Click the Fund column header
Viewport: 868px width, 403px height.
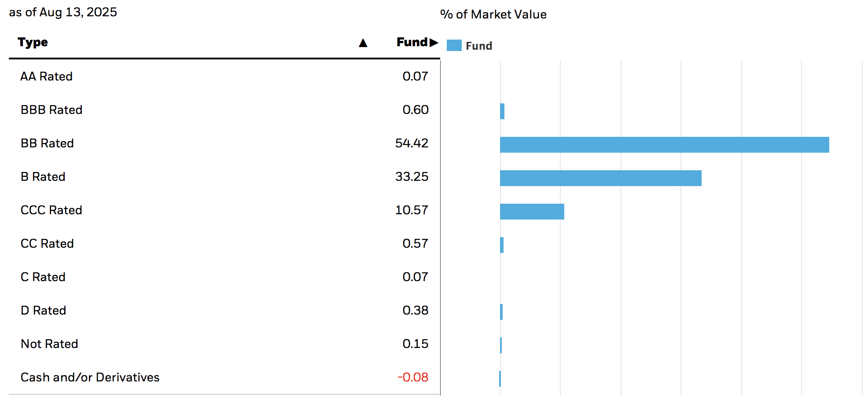[x=412, y=42]
